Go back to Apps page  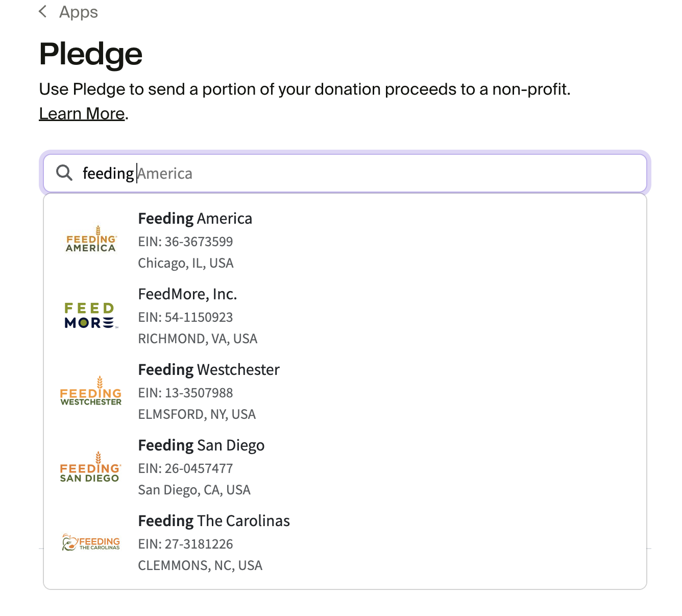pyautogui.click(x=78, y=12)
